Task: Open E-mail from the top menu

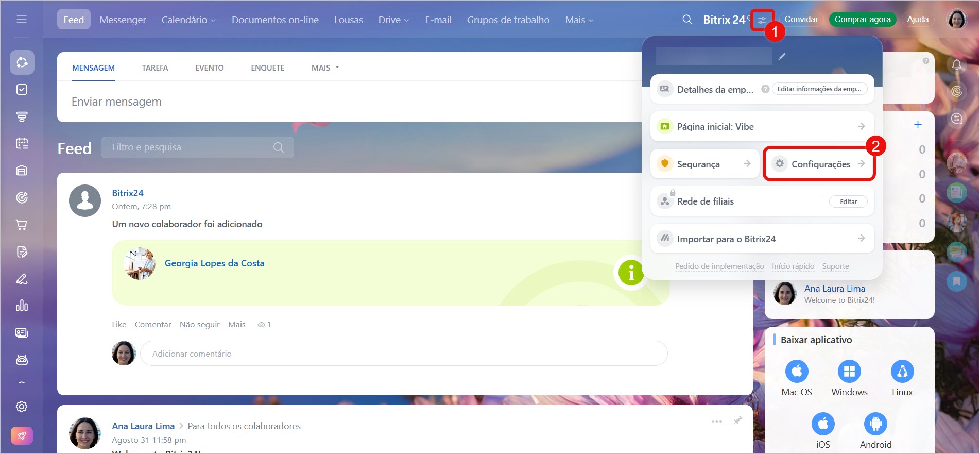Action: coord(438,20)
